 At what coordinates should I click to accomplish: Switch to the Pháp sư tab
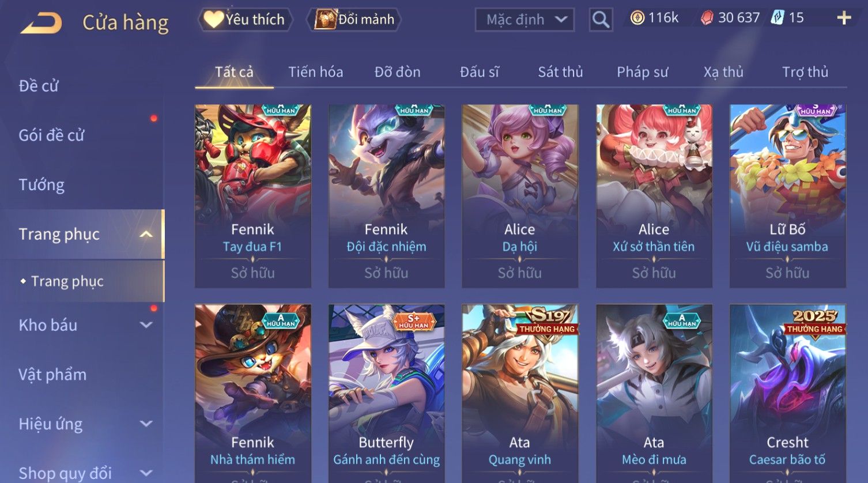pos(642,72)
